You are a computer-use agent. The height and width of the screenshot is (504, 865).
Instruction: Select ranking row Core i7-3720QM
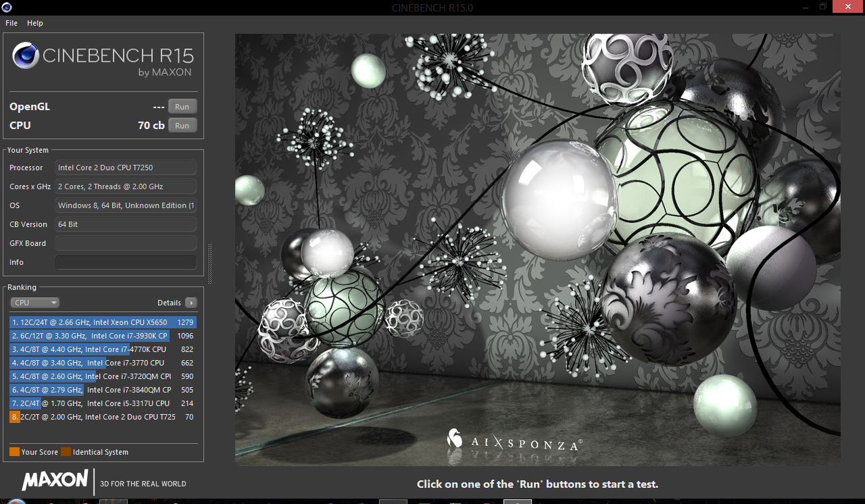(103, 376)
